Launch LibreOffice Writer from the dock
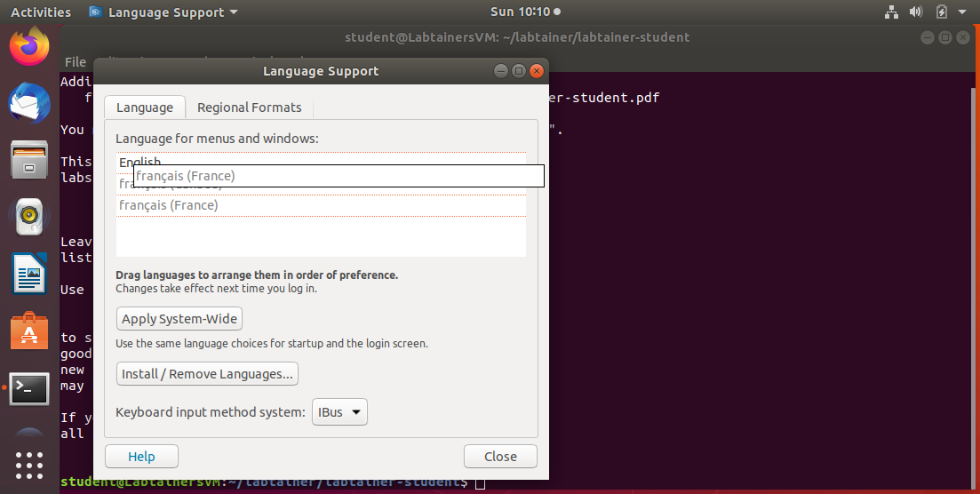Viewport: 980px width, 494px height. tap(29, 273)
